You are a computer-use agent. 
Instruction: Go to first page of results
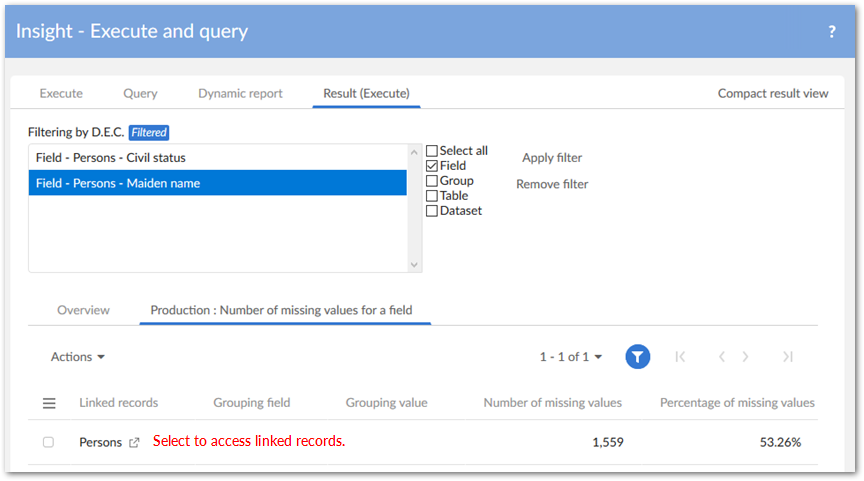[x=680, y=357]
